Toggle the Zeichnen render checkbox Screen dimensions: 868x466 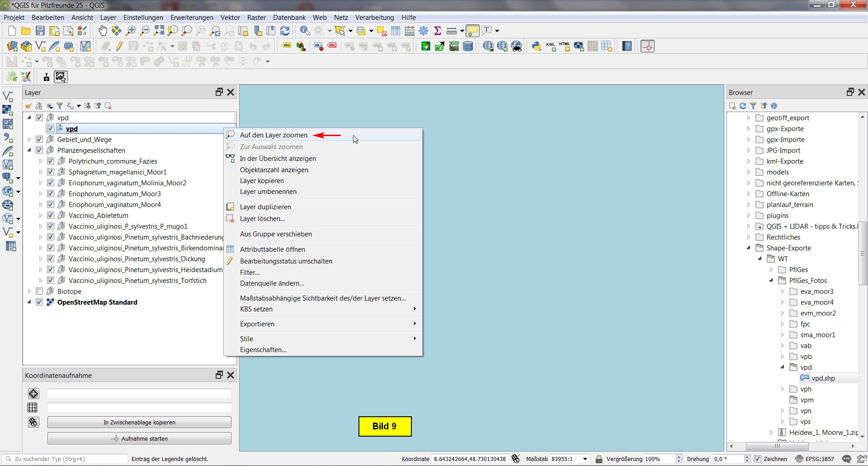coord(758,459)
